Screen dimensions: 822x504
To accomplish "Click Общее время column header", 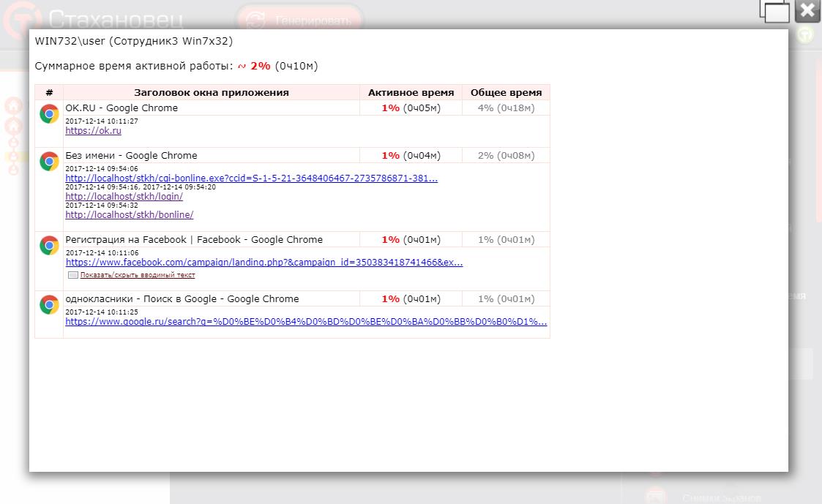I will pyautogui.click(x=506, y=92).
